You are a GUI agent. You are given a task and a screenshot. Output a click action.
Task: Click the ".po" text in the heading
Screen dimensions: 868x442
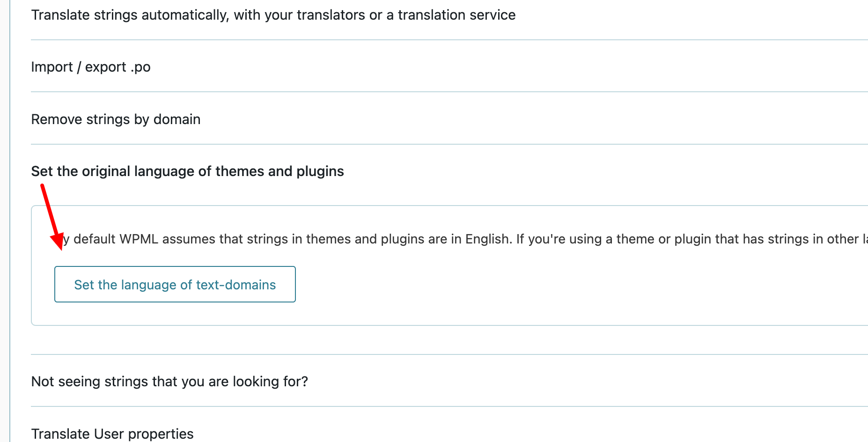[140, 67]
